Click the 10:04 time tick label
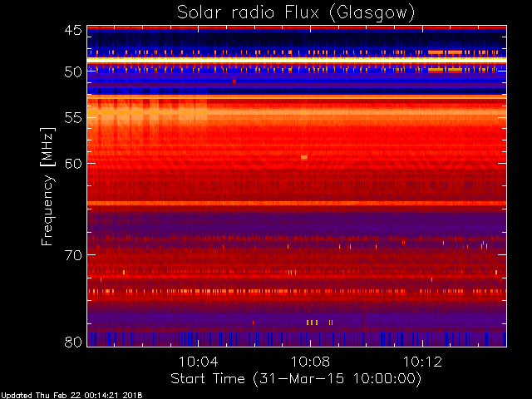 (x=198, y=362)
